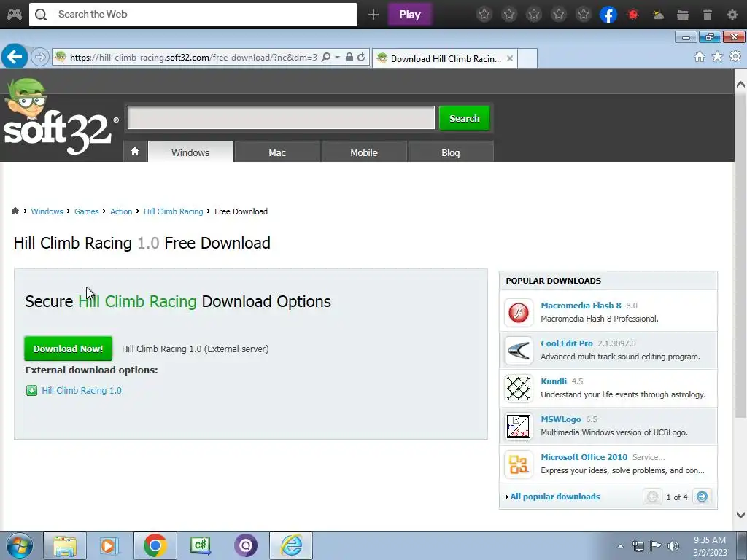Open browser tools gear icon
Screen dimensions: 747x560
pyautogui.click(x=735, y=57)
